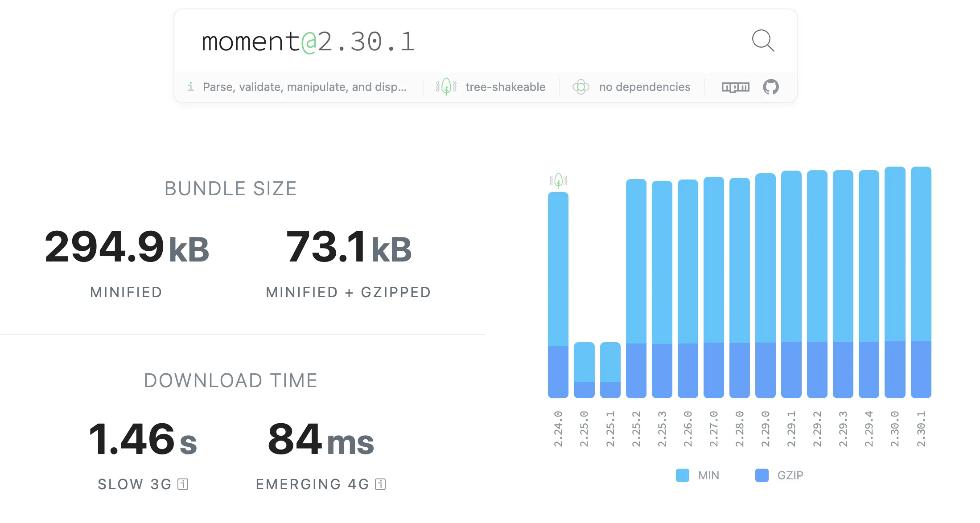
Task: Click the tree-shakeable leaf icon in search bar
Action: pyautogui.click(x=446, y=87)
